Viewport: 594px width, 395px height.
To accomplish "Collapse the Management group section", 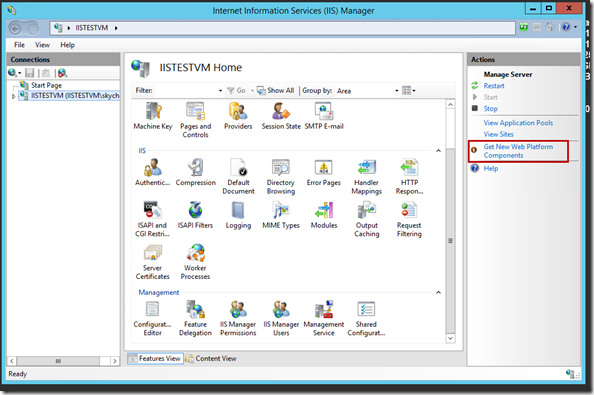I will coord(438,292).
